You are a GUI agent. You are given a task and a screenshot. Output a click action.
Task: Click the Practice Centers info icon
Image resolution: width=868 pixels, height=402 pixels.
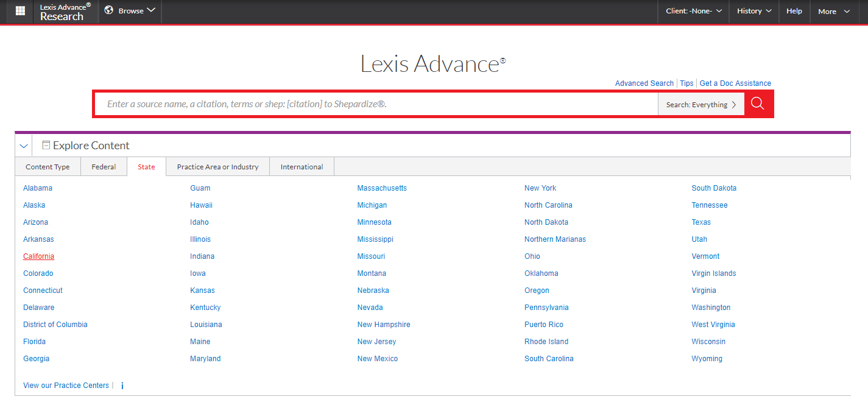click(x=122, y=386)
